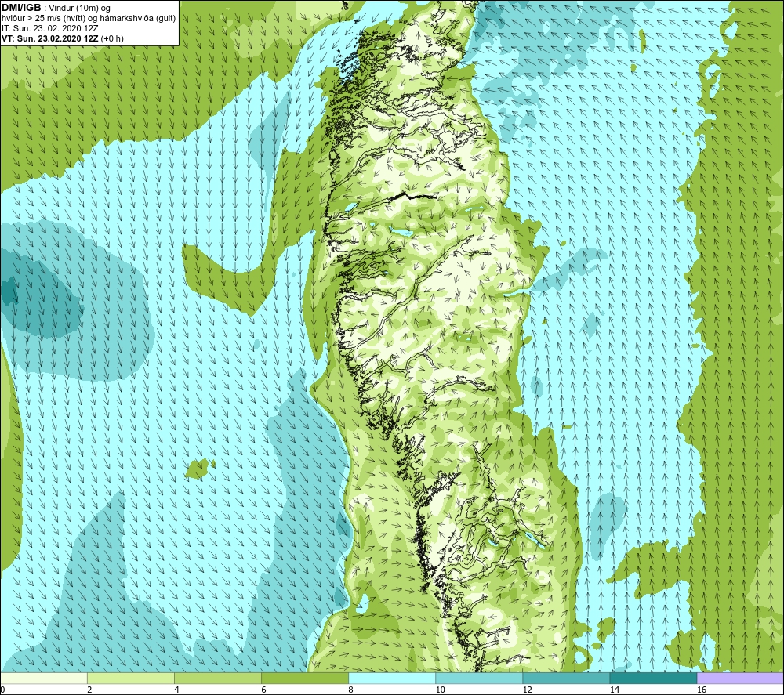Click the '12' scale label

tap(527, 690)
